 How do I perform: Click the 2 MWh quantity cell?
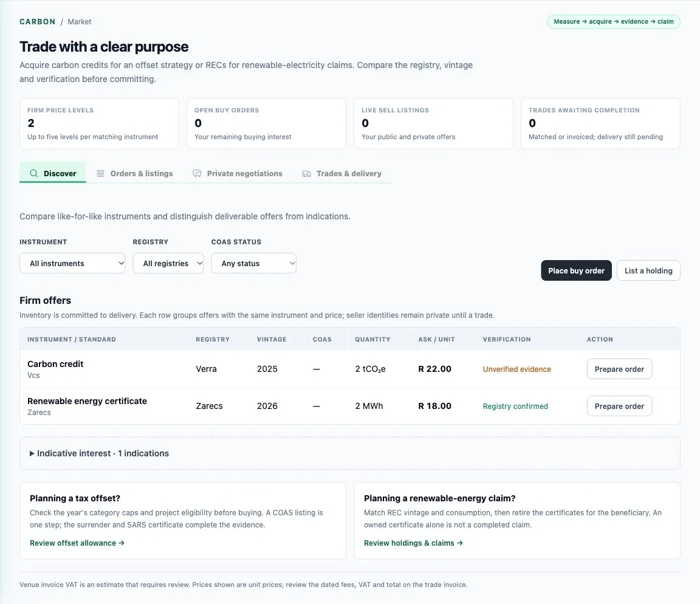tap(369, 406)
